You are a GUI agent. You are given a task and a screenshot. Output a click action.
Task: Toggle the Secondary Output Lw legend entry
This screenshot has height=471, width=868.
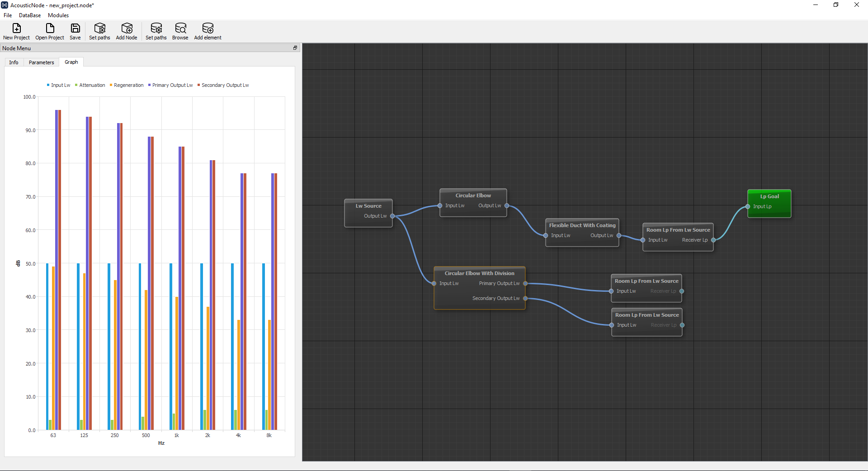223,85
